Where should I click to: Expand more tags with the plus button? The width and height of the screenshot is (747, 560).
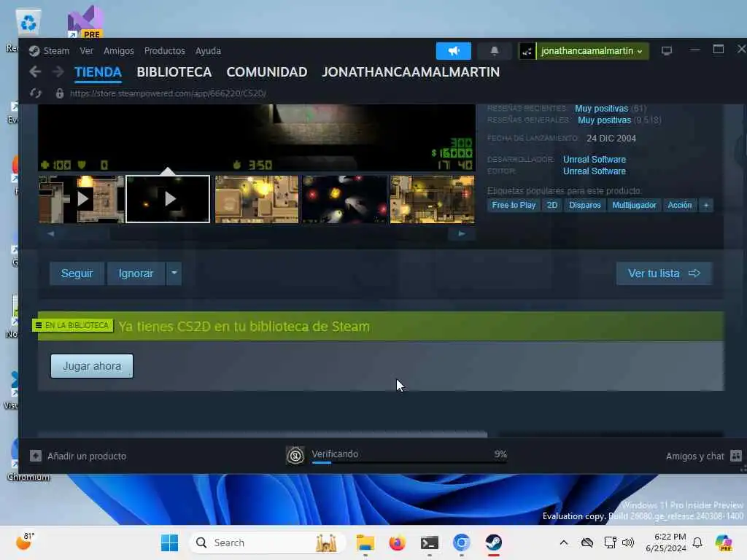tap(706, 205)
